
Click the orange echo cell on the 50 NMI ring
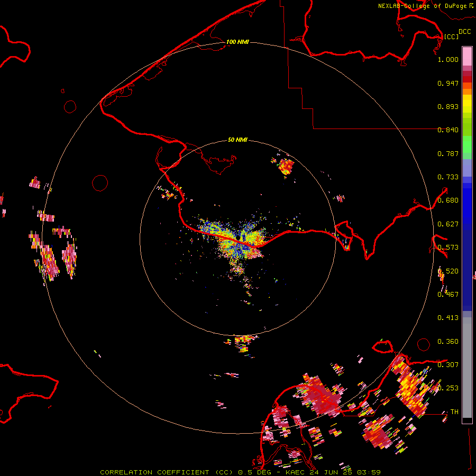click(x=286, y=167)
